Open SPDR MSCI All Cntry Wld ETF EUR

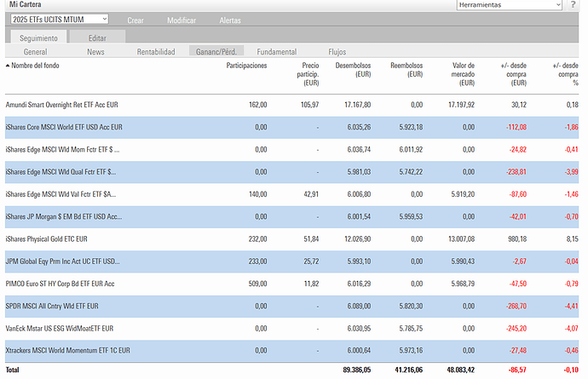coord(52,306)
